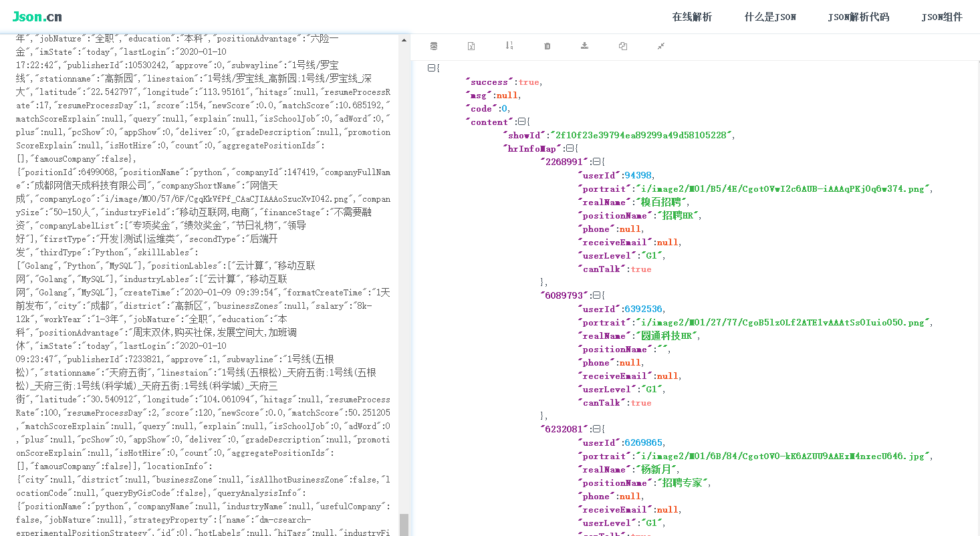980x536 pixels.
Task: Click the null value of "msg"
Action: coord(507,96)
